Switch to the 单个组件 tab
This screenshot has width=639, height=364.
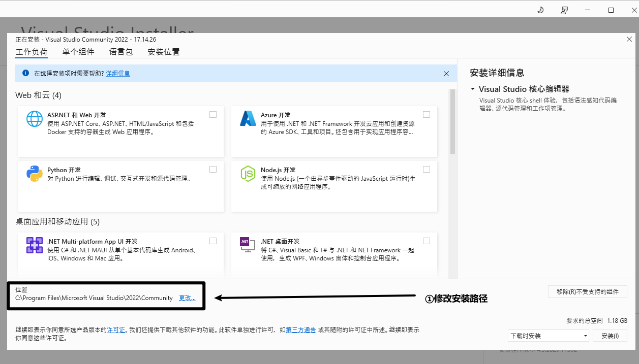tap(78, 52)
